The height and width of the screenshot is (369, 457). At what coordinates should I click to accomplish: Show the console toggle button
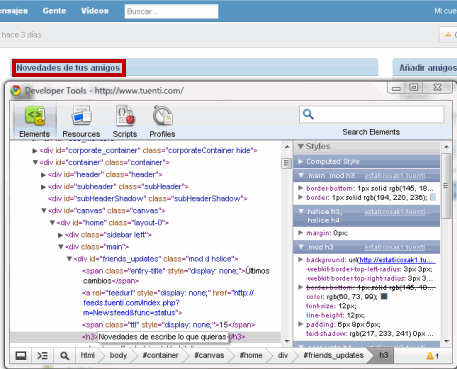coord(43,356)
